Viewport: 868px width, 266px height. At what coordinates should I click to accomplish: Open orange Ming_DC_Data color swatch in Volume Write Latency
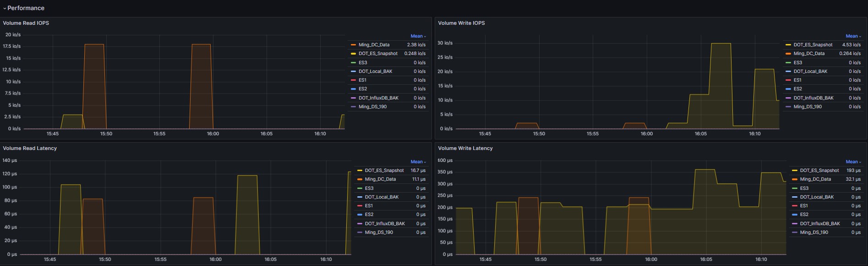coord(795,179)
